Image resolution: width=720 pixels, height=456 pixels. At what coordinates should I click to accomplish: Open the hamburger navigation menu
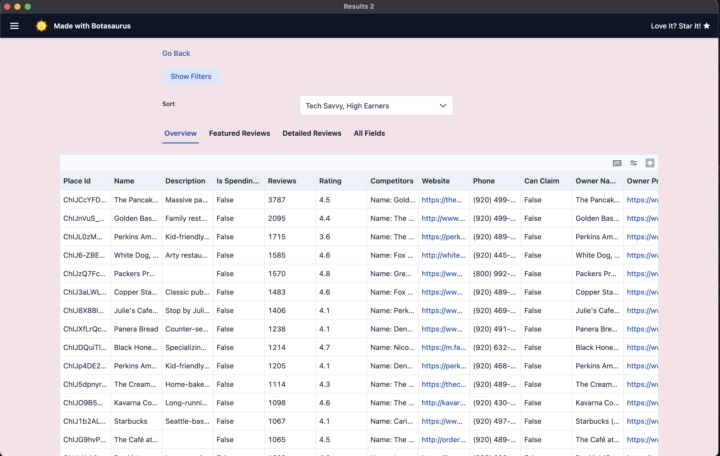point(14,26)
